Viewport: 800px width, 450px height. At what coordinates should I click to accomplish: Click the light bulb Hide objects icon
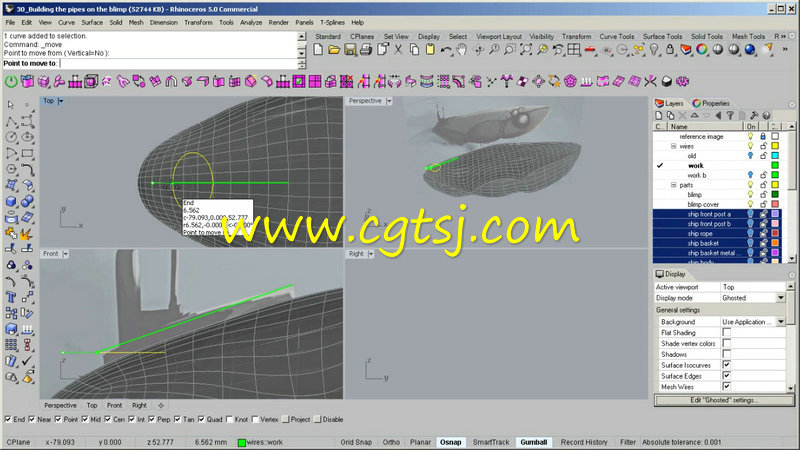tap(654, 49)
